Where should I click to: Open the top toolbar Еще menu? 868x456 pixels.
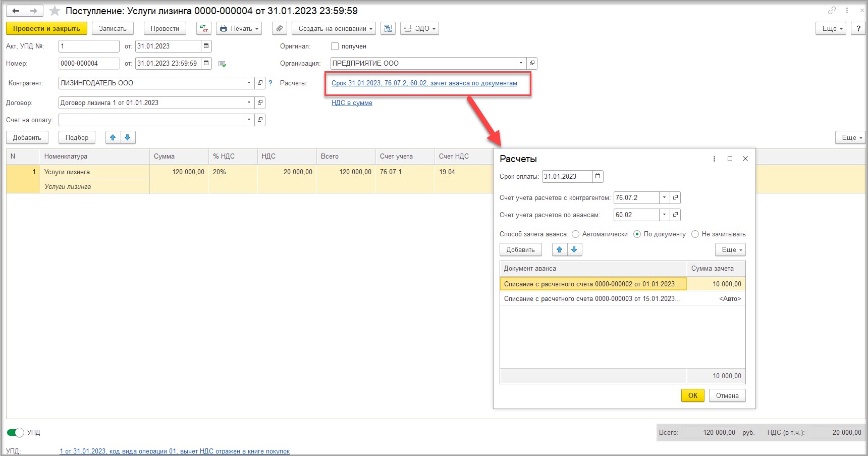[x=831, y=28]
